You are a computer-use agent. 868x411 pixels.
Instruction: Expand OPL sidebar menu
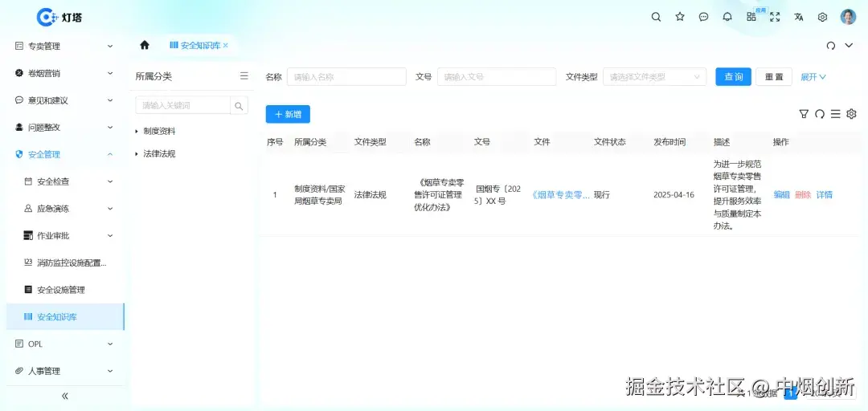point(63,344)
